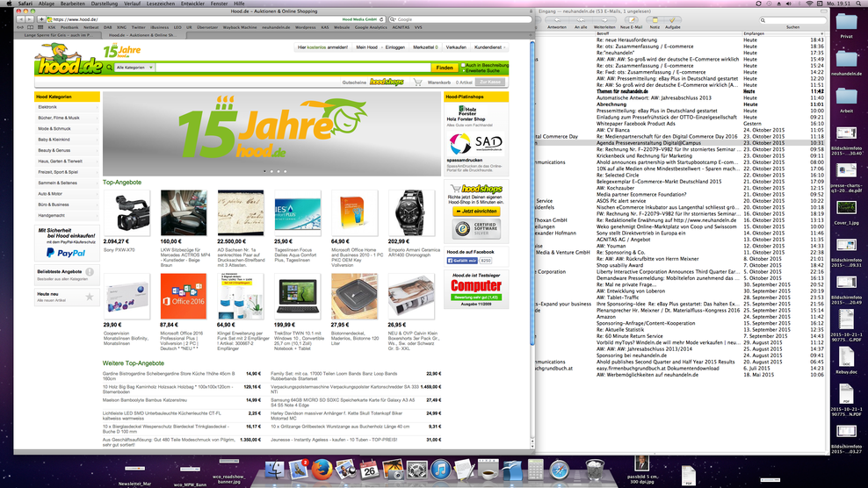Expand the Mein Hood dropdown menu
Screen dimensions: 868x488
tap(368, 47)
